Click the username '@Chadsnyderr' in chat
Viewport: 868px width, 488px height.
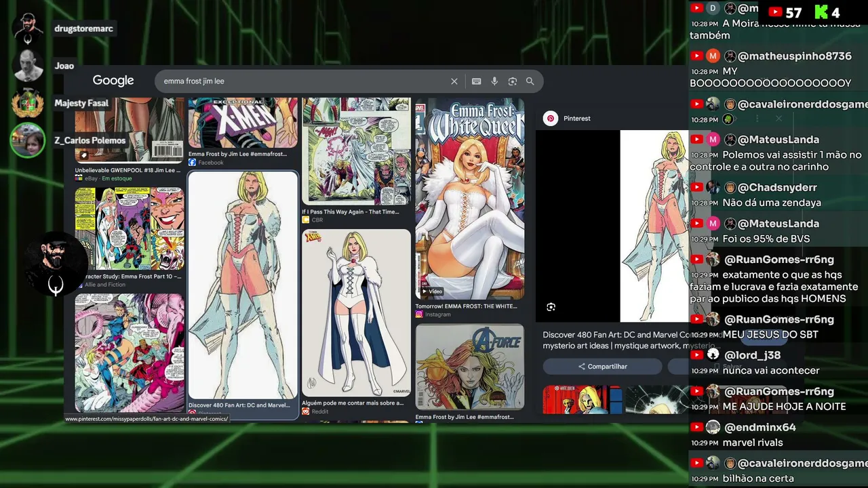click(778, 188)
